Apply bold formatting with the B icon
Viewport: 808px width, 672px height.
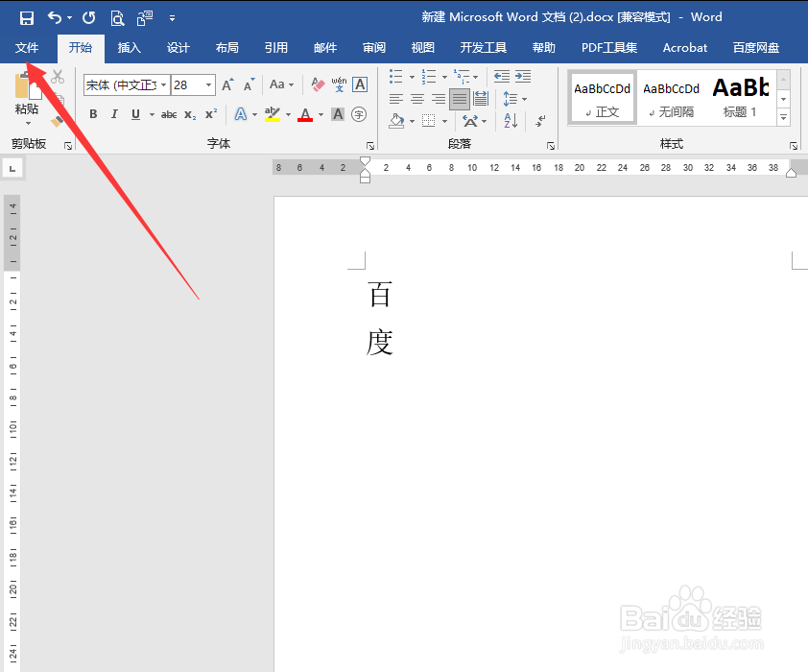click(x=93, y=113)
